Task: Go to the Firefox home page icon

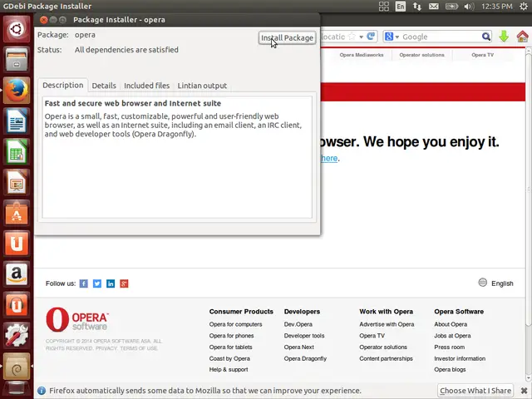Action: [x=523, y=37]
